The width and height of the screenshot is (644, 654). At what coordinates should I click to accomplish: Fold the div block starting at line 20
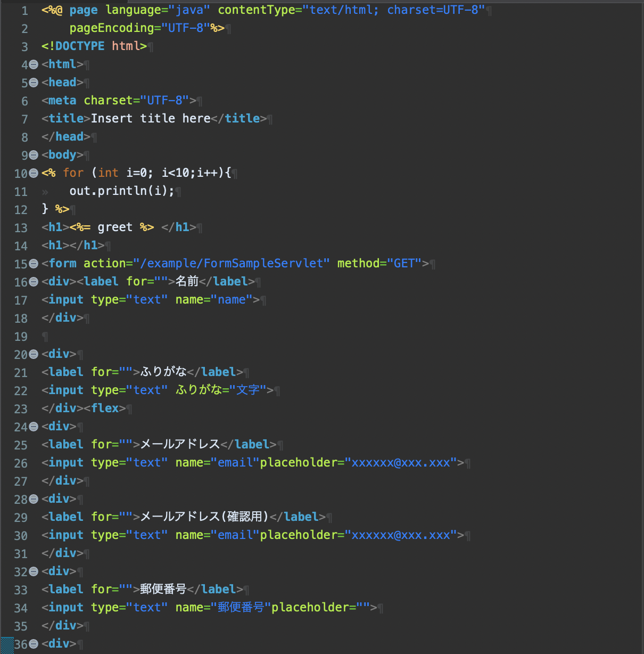point(34,354)
